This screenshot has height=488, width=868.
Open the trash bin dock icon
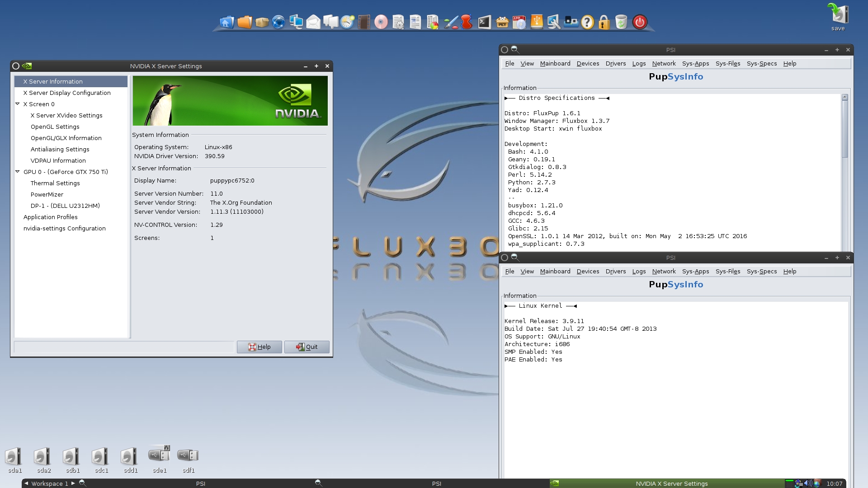[621, 22]
